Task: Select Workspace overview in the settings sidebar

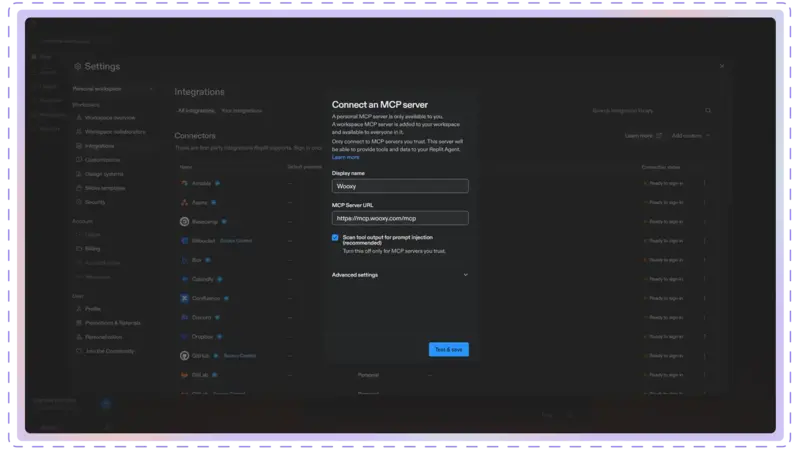Action: (x=110, y=118)
